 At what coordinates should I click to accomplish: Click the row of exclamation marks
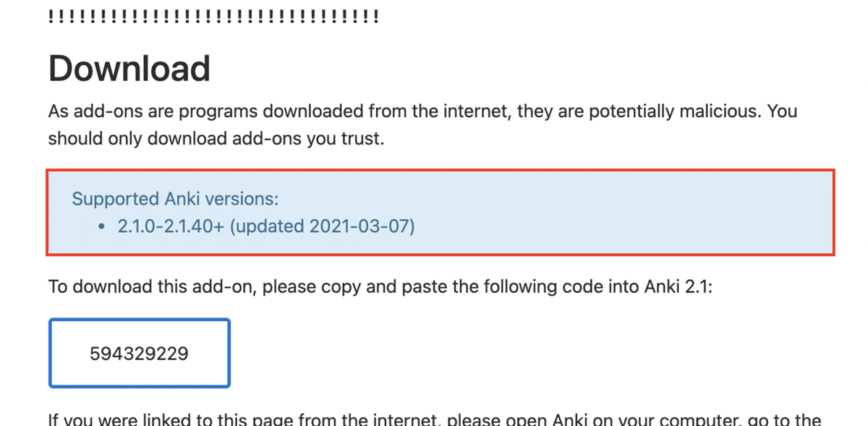click(x=213, y=17)
